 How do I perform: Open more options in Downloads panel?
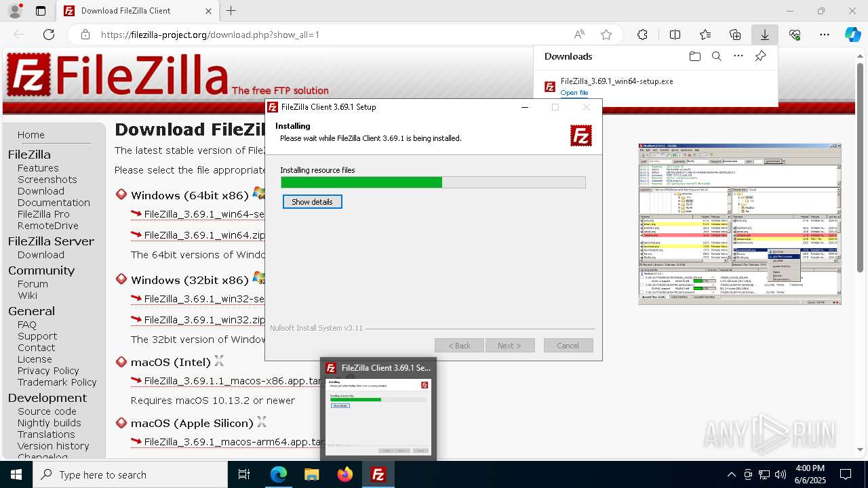point(738,56)
